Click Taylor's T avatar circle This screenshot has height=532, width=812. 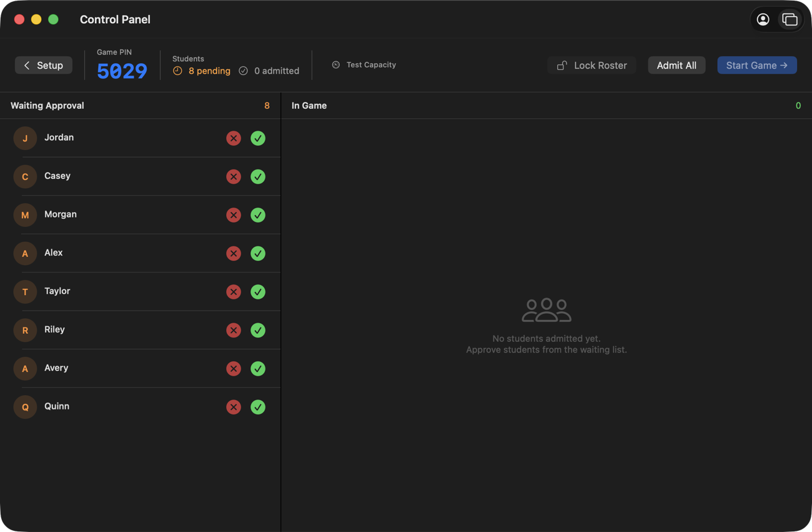click(25, 292)
